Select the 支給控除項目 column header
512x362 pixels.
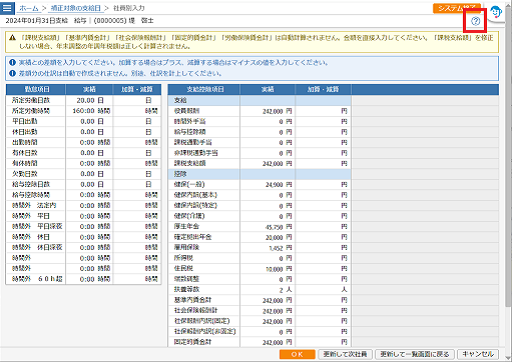(x=204, y=89)
